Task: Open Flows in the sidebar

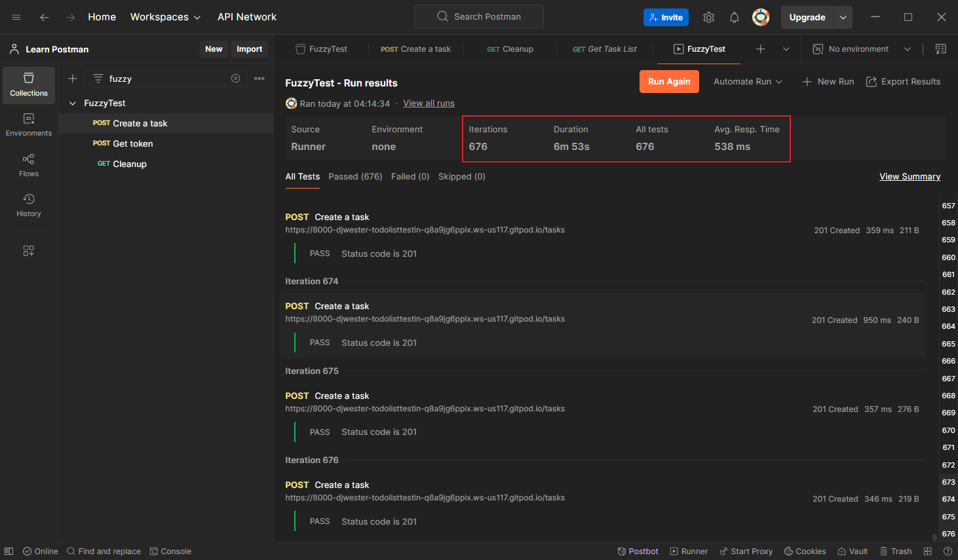Action: click(29, 166)
